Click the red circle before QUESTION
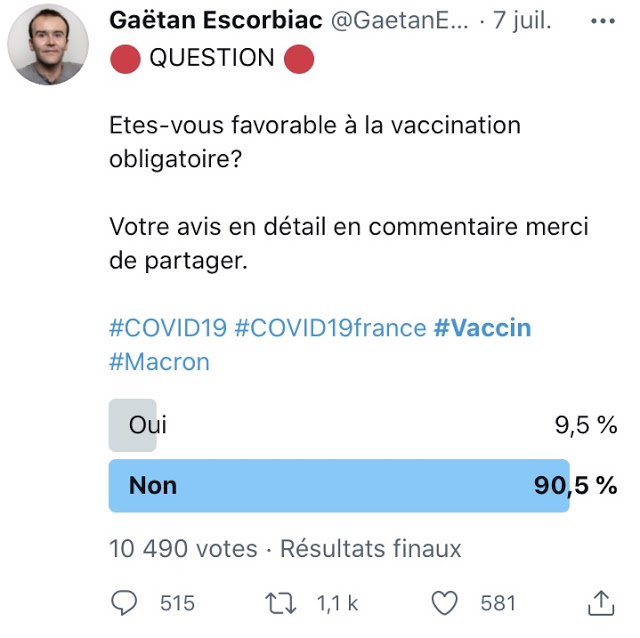This screenshot has height=638, width=640. pyautogui.click(x=124, y=60)
